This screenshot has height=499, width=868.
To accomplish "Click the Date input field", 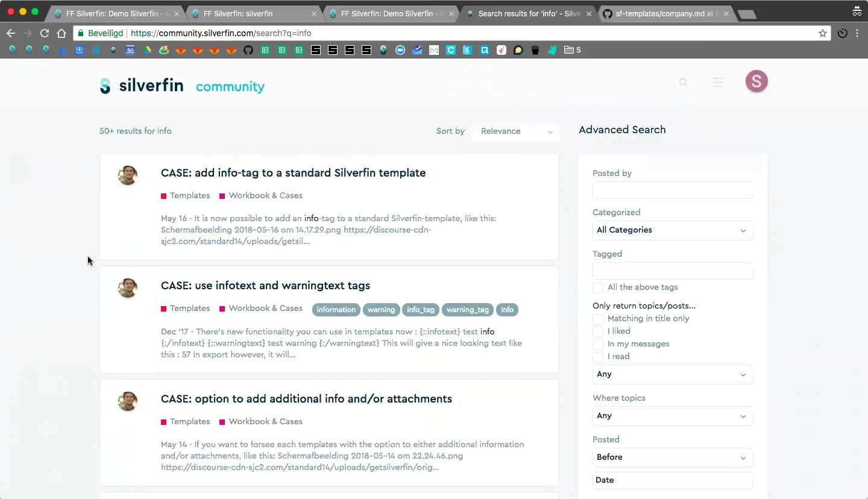I will (672, 480).
